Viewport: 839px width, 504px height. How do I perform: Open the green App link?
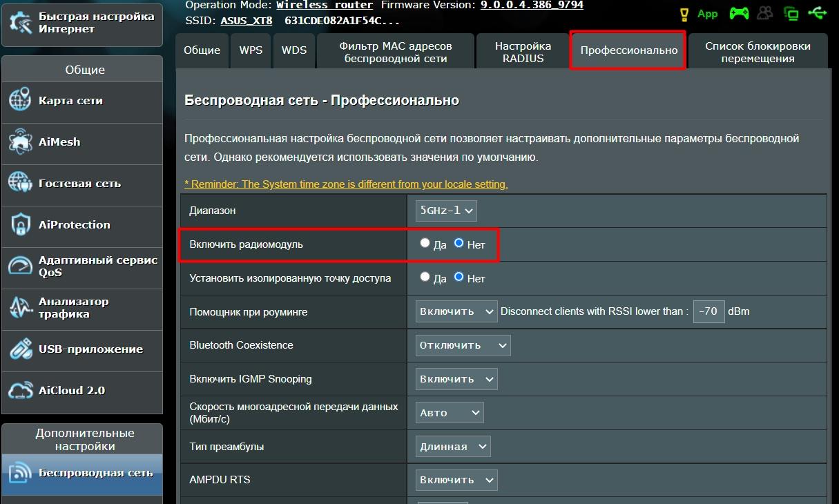point(708,14)
